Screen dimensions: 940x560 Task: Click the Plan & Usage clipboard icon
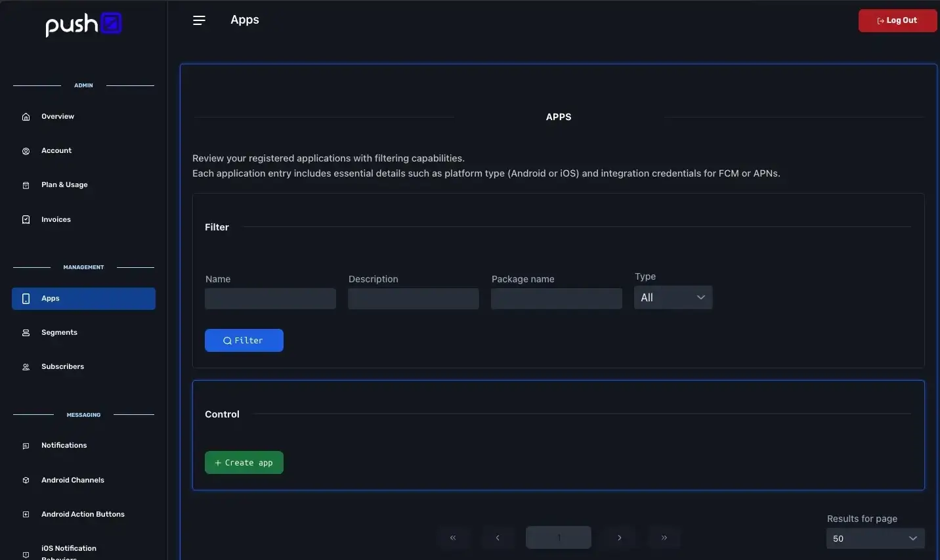[25, 185]
